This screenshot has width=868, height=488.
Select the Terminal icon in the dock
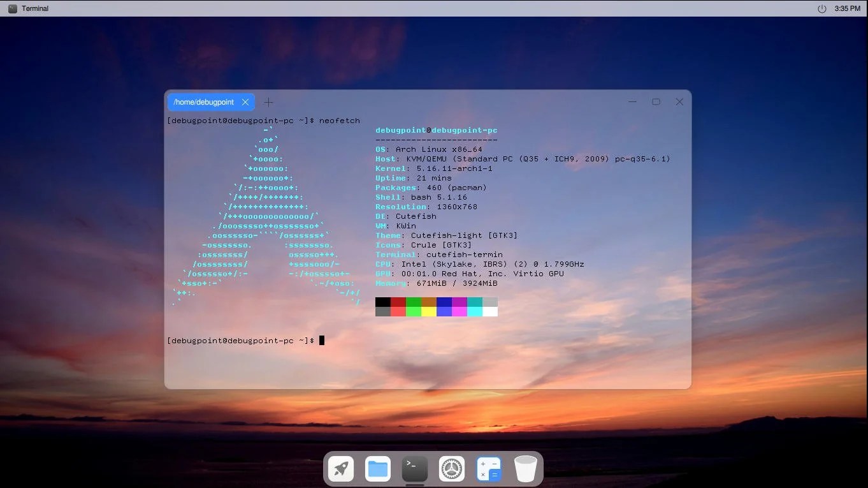pos(415,469)
